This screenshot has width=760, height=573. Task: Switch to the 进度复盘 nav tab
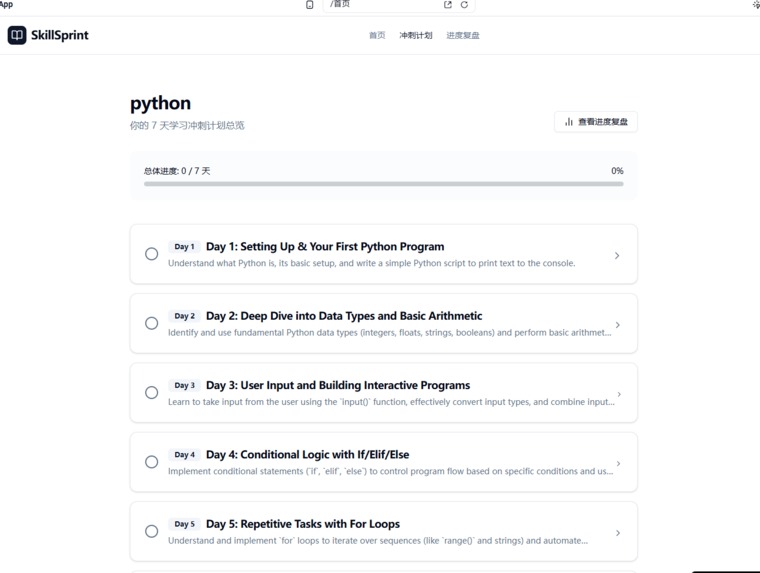pos(463,35)
